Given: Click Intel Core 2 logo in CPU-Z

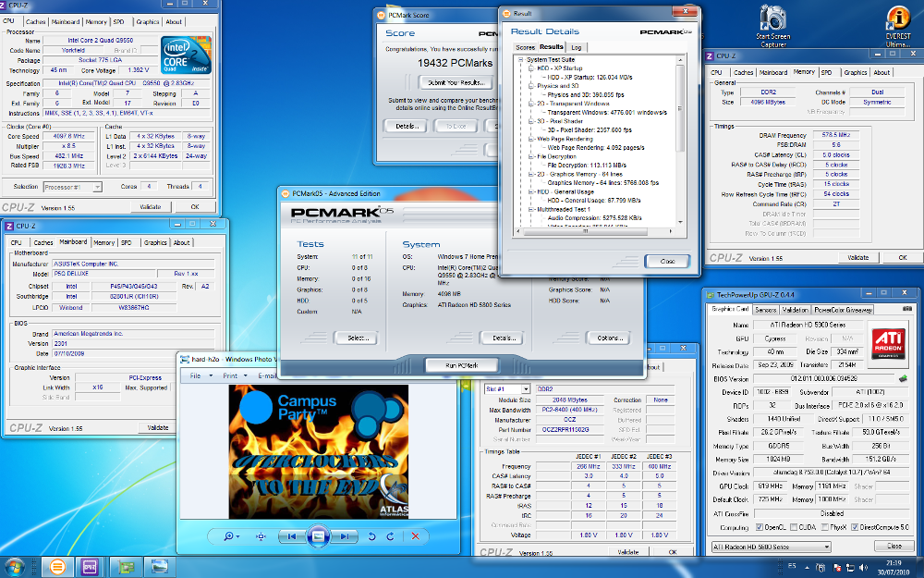Looking at the screenshot, I should pyautogui.click(x=186, y=55).
